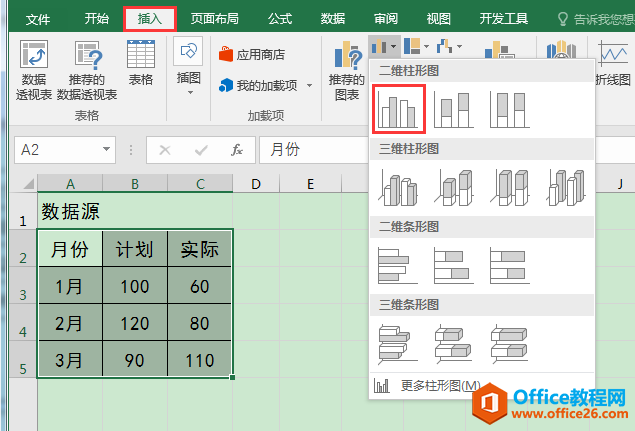Choose the 2D stacked column chart
635x431 pixels.
(x=454, y=109)
